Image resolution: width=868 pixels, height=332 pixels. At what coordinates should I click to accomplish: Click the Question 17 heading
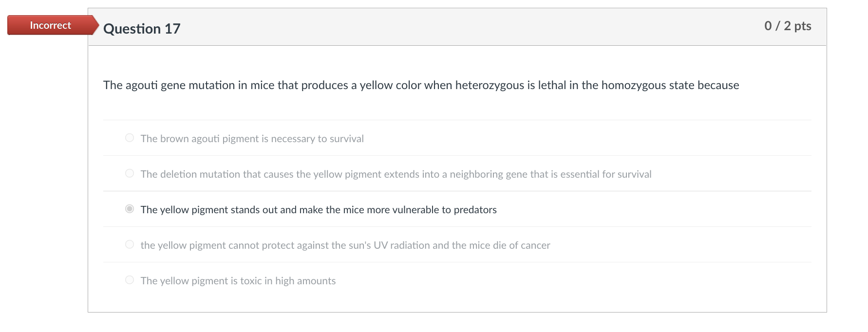(142, 29)
